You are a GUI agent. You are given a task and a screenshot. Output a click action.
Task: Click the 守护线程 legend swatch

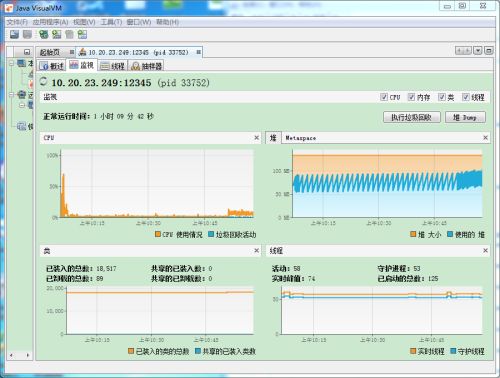[x=453, y=351]
